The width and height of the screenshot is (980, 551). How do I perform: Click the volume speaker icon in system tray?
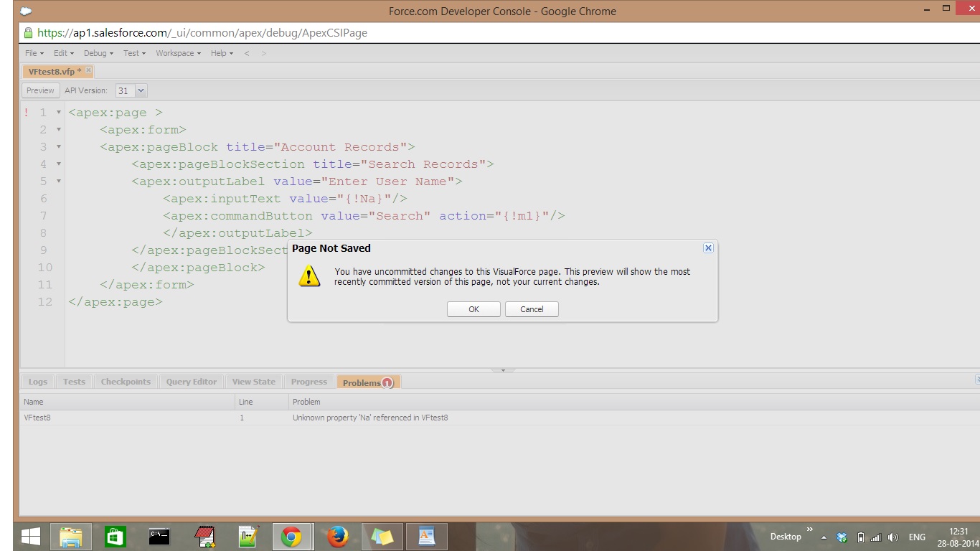893,537
